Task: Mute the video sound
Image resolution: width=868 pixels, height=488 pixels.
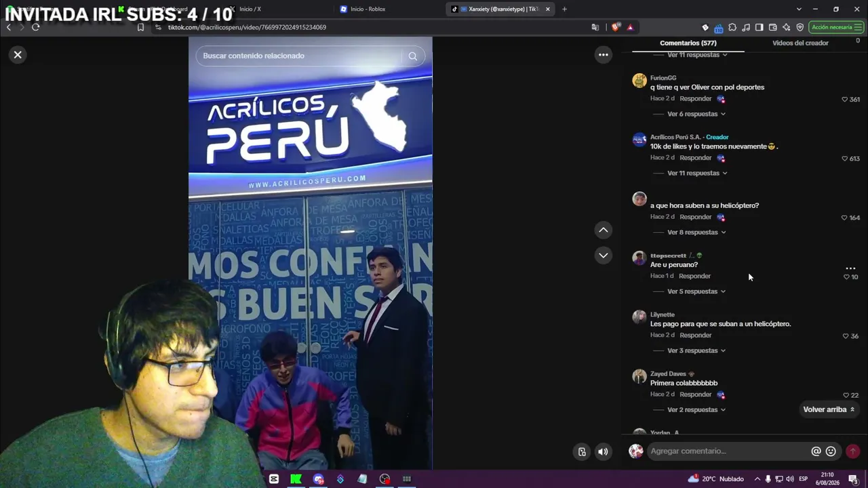Action: tap(603, 452)
